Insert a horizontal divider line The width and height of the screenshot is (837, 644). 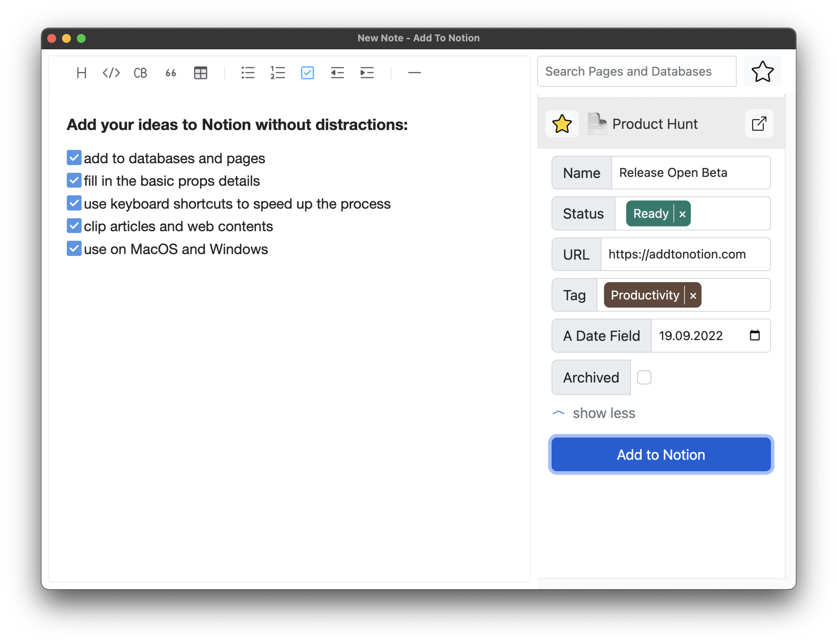click(x=414, y=73)
